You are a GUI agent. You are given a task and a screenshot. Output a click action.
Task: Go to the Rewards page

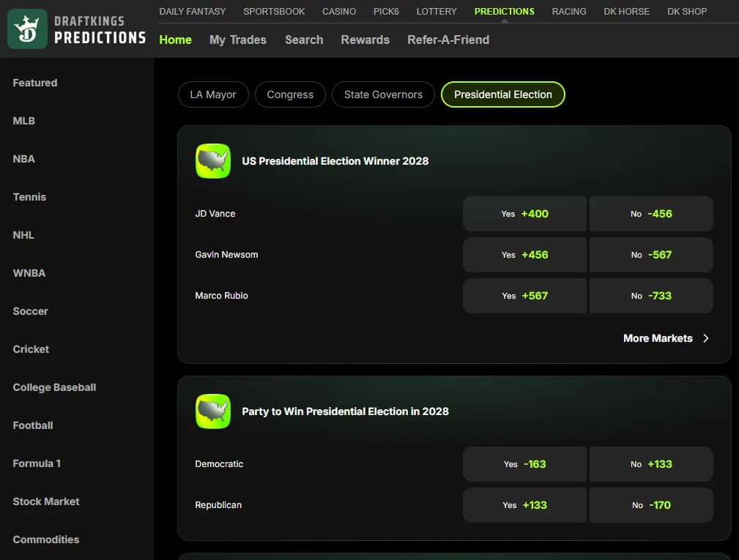[x=365, y=40]
